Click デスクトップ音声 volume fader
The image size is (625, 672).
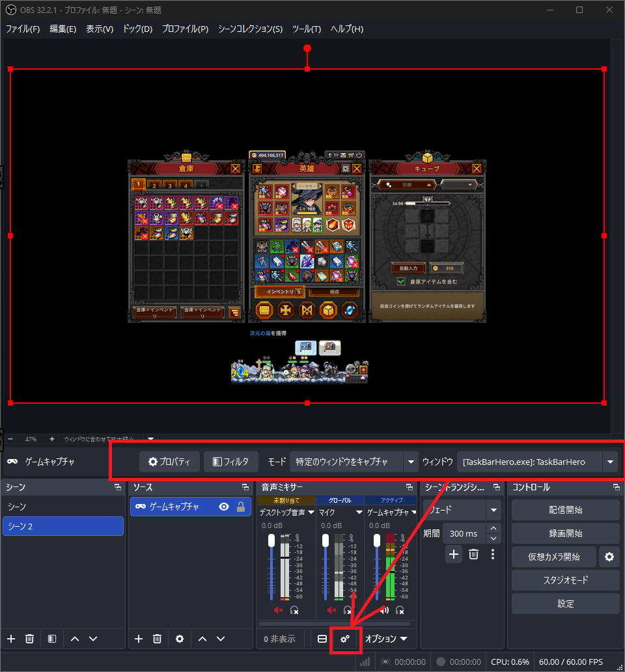[x=271, y=541]
